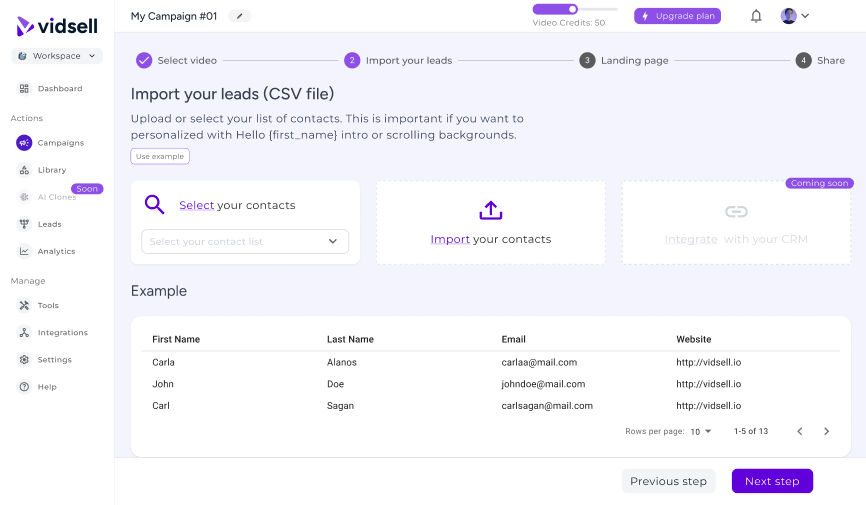Click carlaa@mail.com email cell
This screenshot has width=866, height=505.
pos(539,362)
